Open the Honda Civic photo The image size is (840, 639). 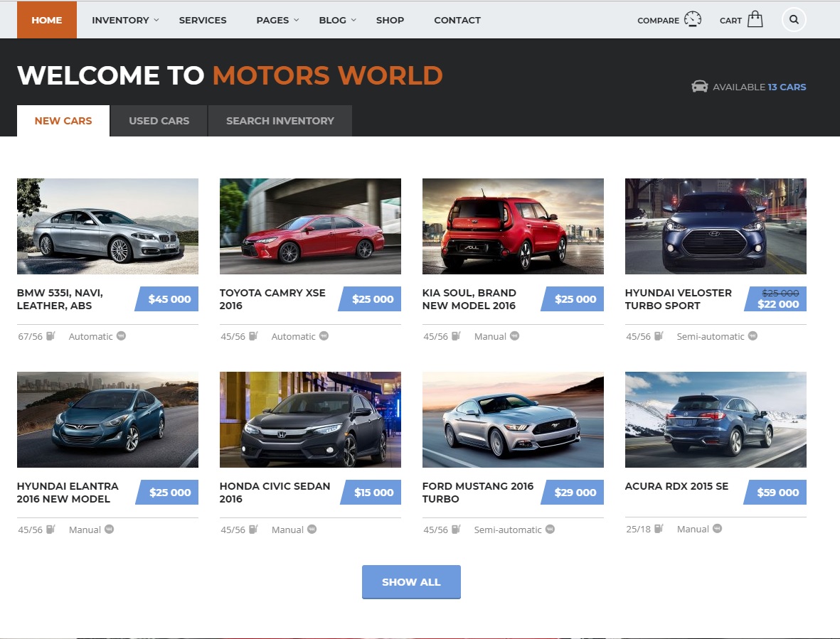pos(310,419)
